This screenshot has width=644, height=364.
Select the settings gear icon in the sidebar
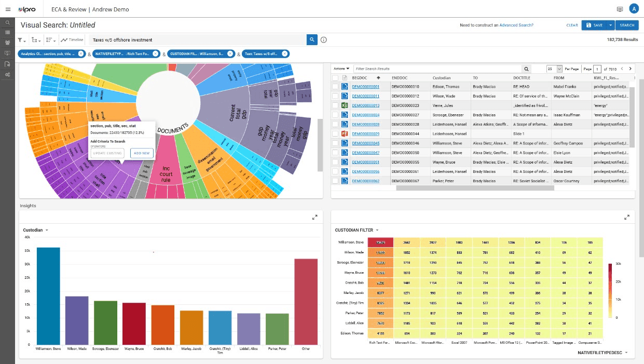pyautogui.click(x=7, y=73)
